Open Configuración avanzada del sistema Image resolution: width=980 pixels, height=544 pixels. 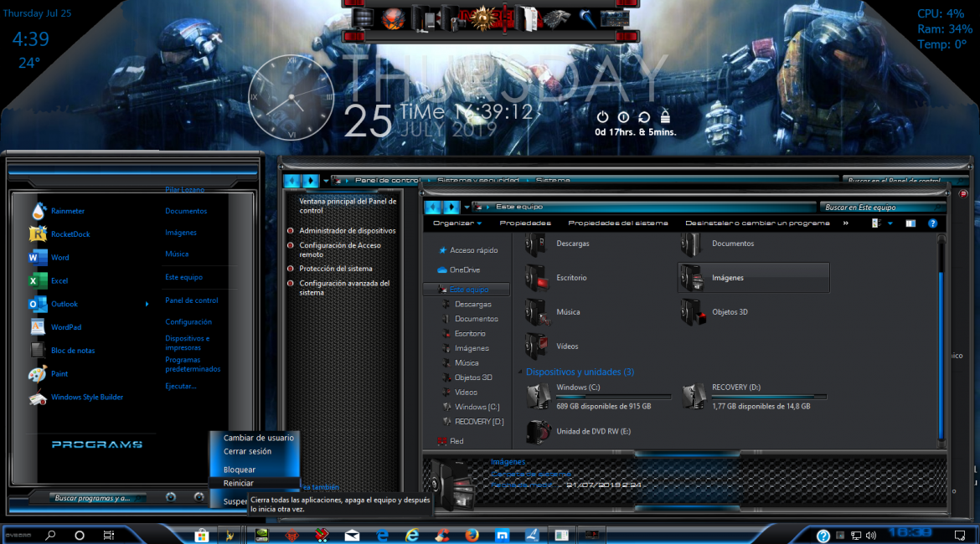click(344, 288)
